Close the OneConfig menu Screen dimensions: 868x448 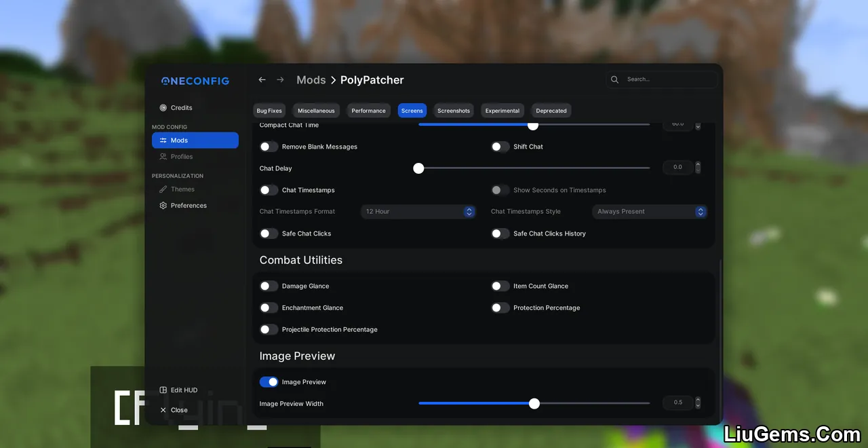pos(174,410)
